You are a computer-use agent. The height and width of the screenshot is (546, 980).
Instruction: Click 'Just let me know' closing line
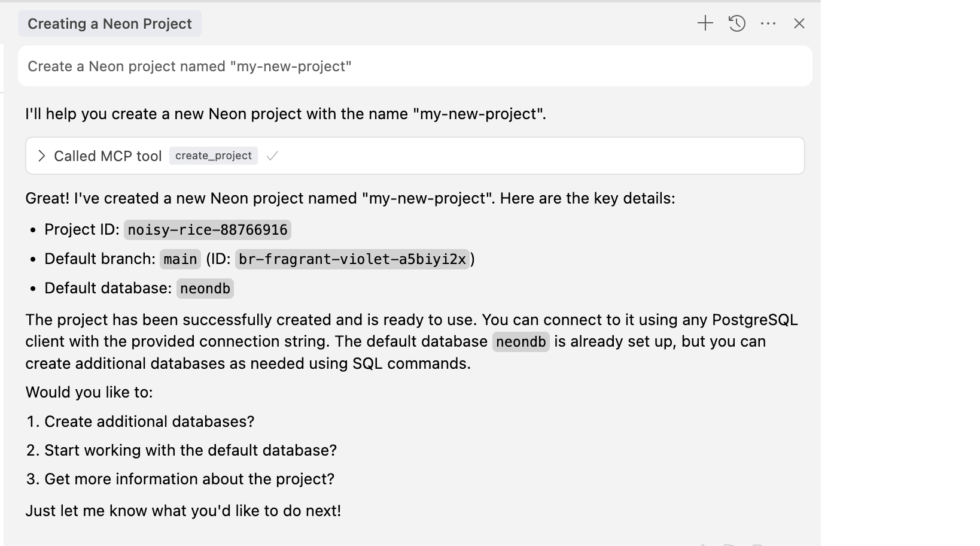pos(183,511)
